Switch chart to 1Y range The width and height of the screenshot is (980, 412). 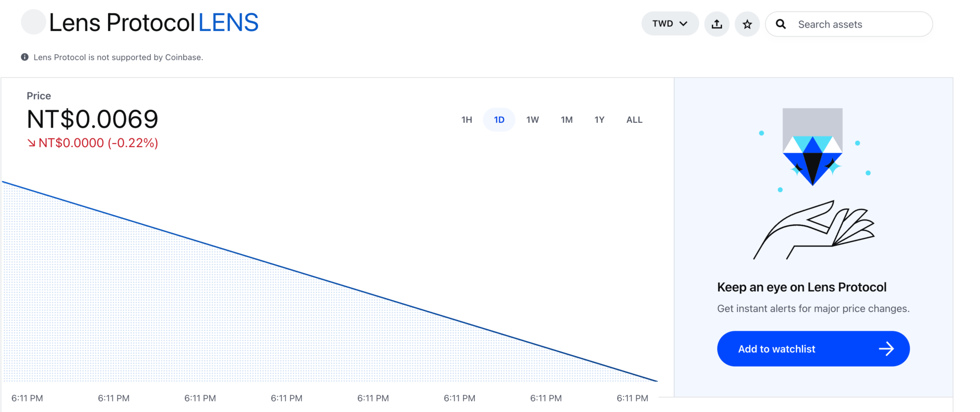click(x=599, y=119)
